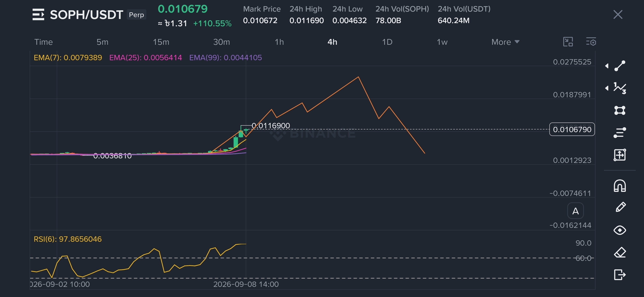Switch to the 15m timeframe tab
The image size is (644, 297).
coord(161,42)
